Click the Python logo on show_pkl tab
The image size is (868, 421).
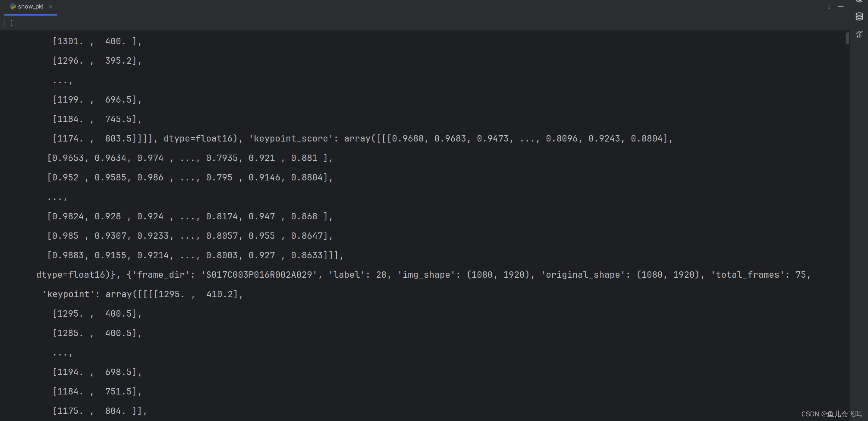13,7
